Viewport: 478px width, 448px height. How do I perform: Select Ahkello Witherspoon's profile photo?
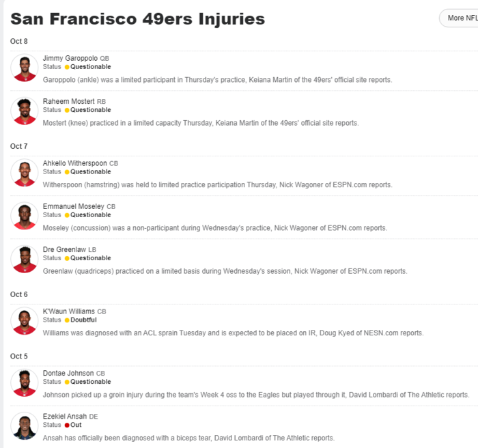25,173
